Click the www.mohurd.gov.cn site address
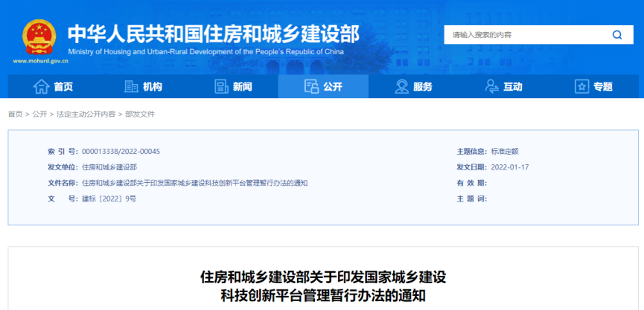 41,61
